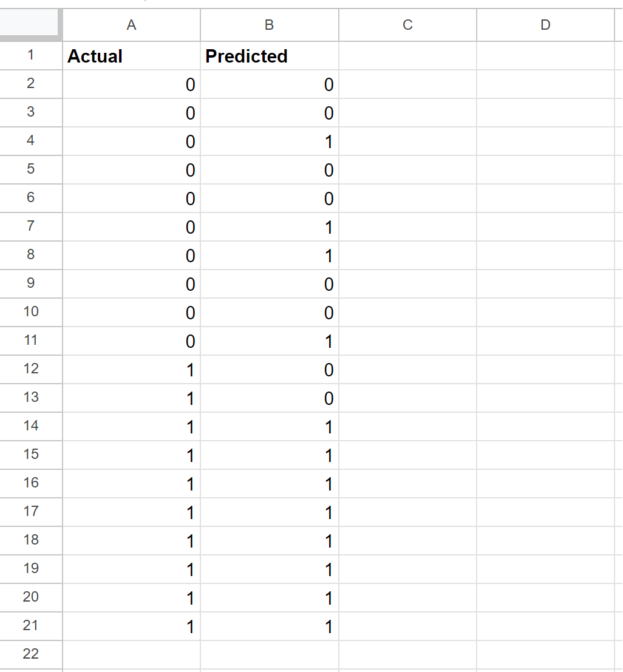This screenshot has height=672, width=623.
Task: Click column A header
Action: 131,25
